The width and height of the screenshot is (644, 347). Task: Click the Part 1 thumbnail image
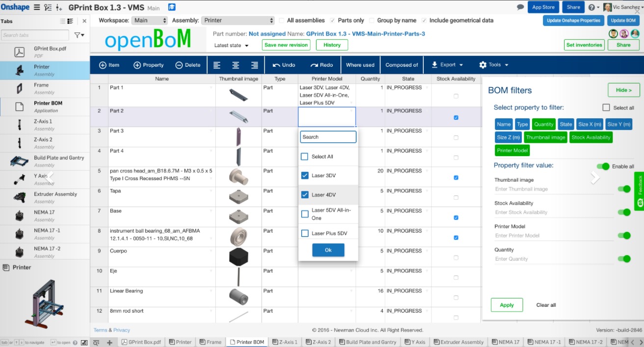[238, 95]
